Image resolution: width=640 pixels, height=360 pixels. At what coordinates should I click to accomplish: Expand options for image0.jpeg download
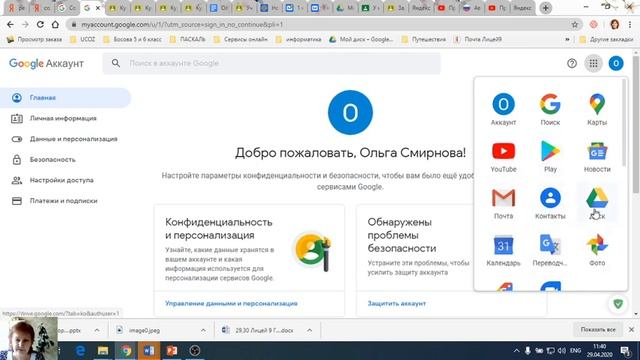(x=203, y=330)
